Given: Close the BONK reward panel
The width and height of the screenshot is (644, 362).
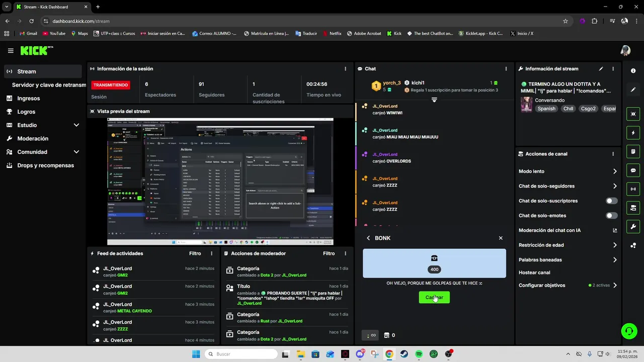Looking at the screenshot, I should (x=501, y=238).
